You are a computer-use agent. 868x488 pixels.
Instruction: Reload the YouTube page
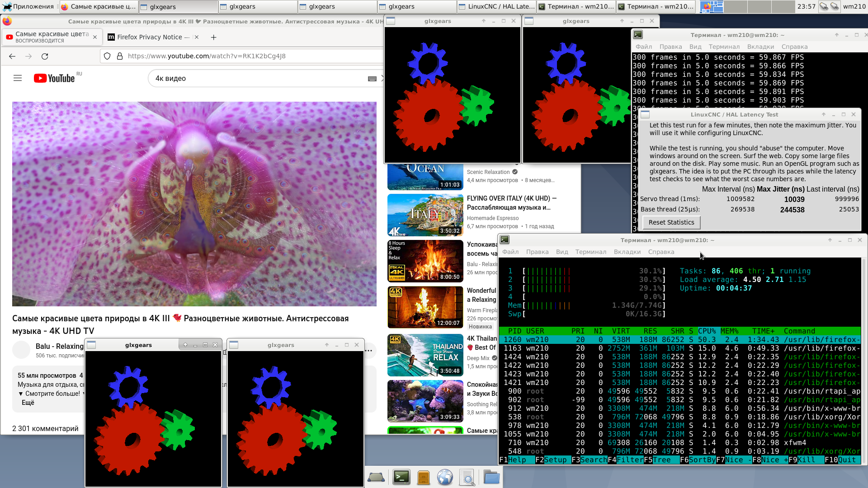coord(45,56)
